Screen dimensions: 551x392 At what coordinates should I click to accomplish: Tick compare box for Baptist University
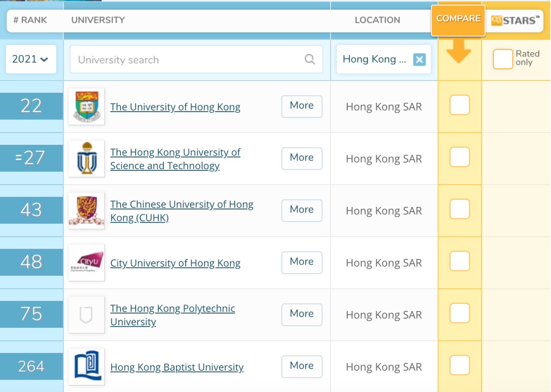460,365
